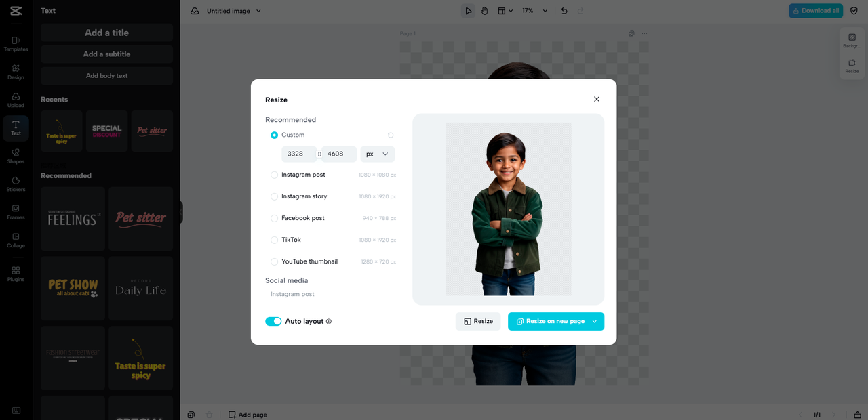Select the Instagram story radio option
This screenshot has width=868, height=420.
pos(274,196)
